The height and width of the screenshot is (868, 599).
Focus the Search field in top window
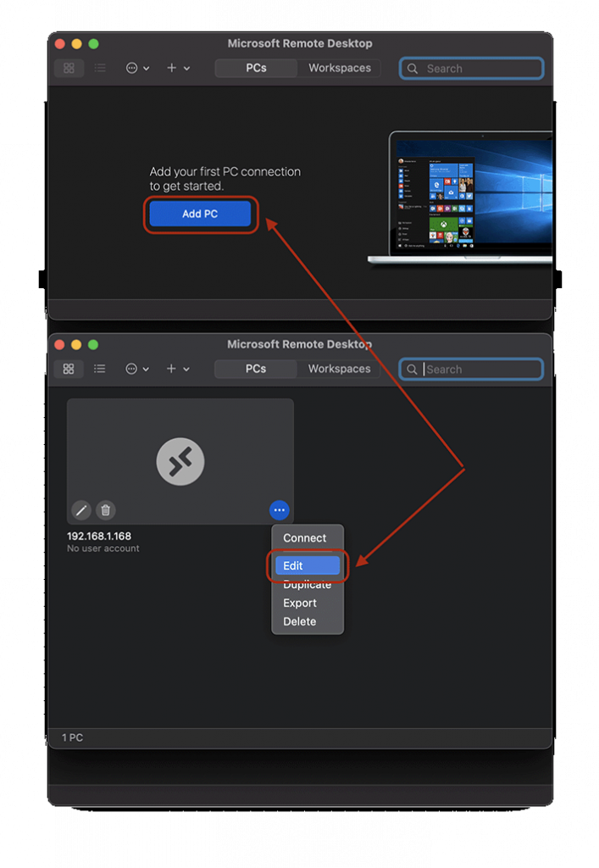tap(471, 69)
